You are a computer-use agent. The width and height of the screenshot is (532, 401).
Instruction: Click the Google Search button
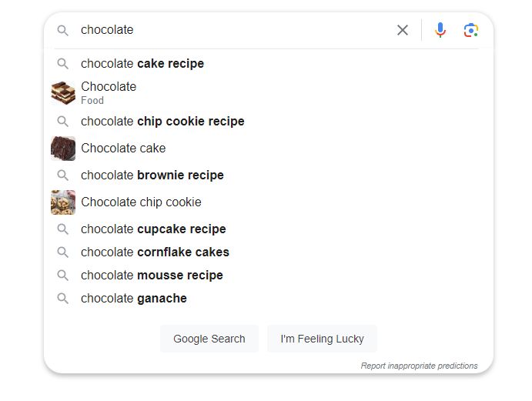209,339
